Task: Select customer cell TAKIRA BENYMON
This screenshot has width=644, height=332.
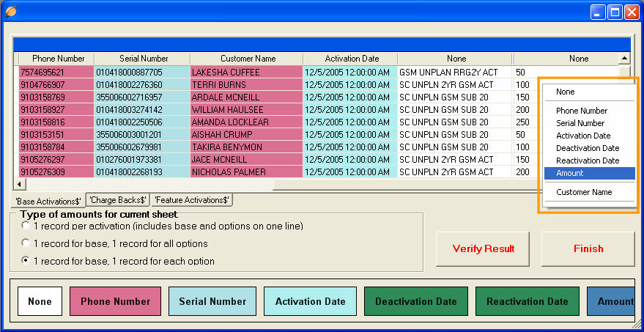Action: 246,147
